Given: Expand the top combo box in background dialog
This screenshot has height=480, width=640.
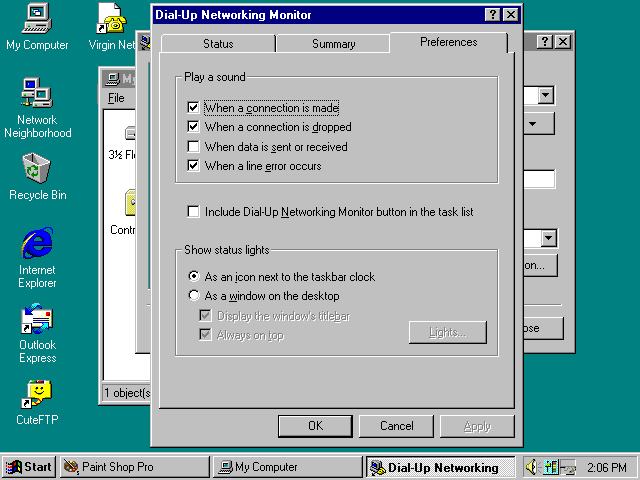Looking at the screenshot, I should point(546,96).
